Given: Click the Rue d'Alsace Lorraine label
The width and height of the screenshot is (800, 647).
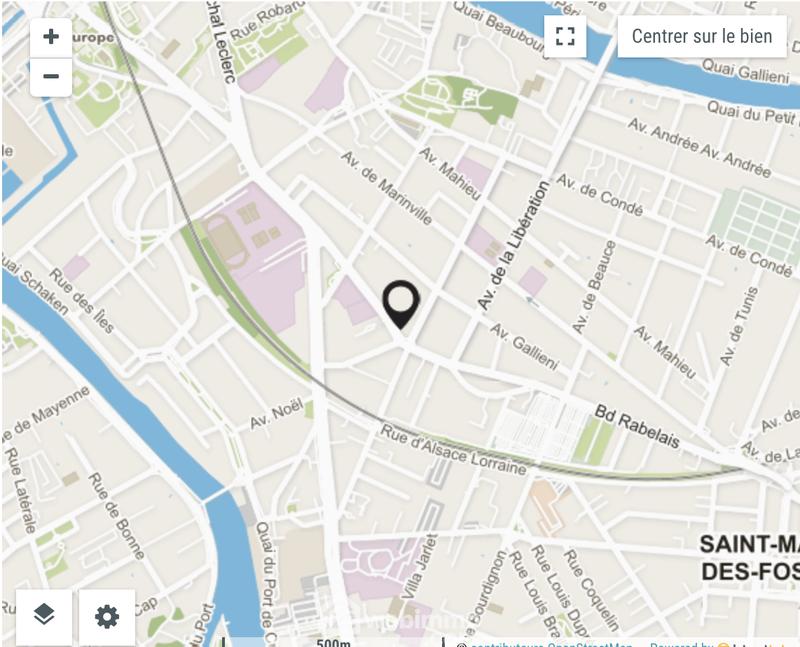Looking at the screenshot, I should pyautogui.click(x=454, y=450).
